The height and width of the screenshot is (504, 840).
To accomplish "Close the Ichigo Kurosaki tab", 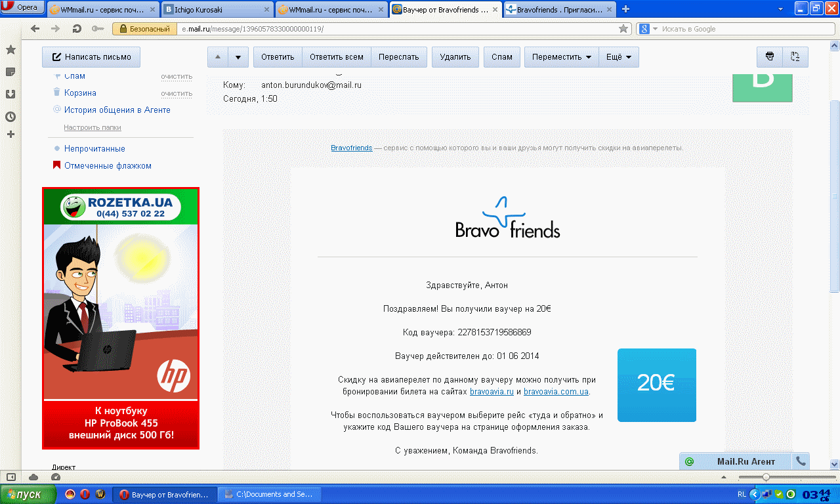I will tap(266, 9).
